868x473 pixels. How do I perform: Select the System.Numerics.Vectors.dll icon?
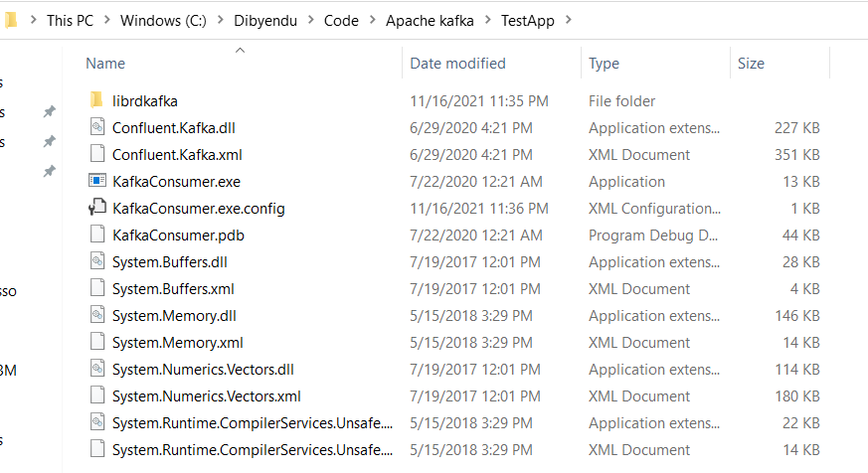[97, 369]
